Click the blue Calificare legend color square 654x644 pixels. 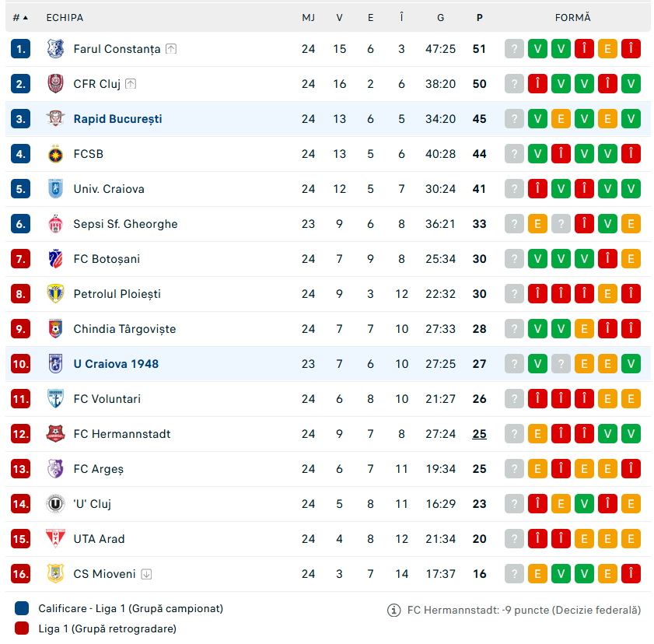[22, 608]
